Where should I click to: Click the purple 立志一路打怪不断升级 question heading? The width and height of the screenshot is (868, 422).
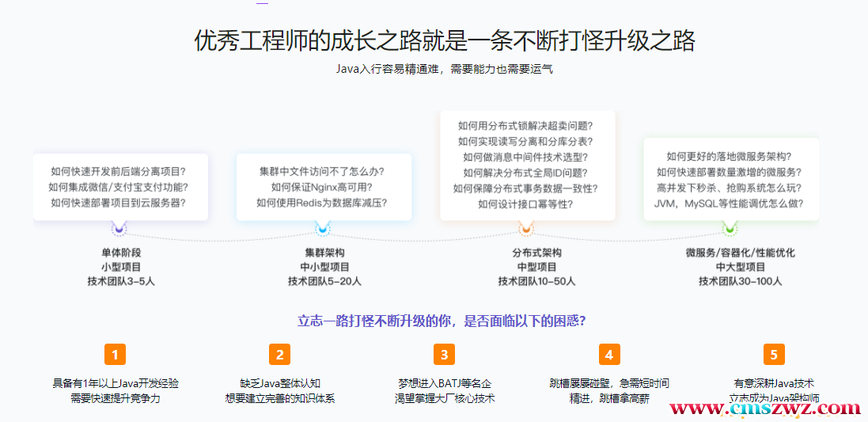point(441,321)
